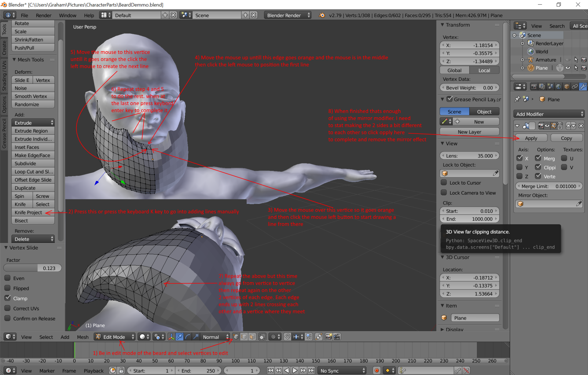This screenshot has height=375, width=588.
Task: Move the Mirror modifier up in stack
Action: [568, 126]
